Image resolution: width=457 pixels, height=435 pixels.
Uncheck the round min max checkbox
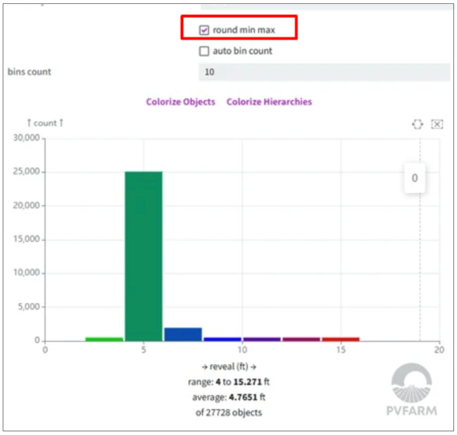[204, 30]
